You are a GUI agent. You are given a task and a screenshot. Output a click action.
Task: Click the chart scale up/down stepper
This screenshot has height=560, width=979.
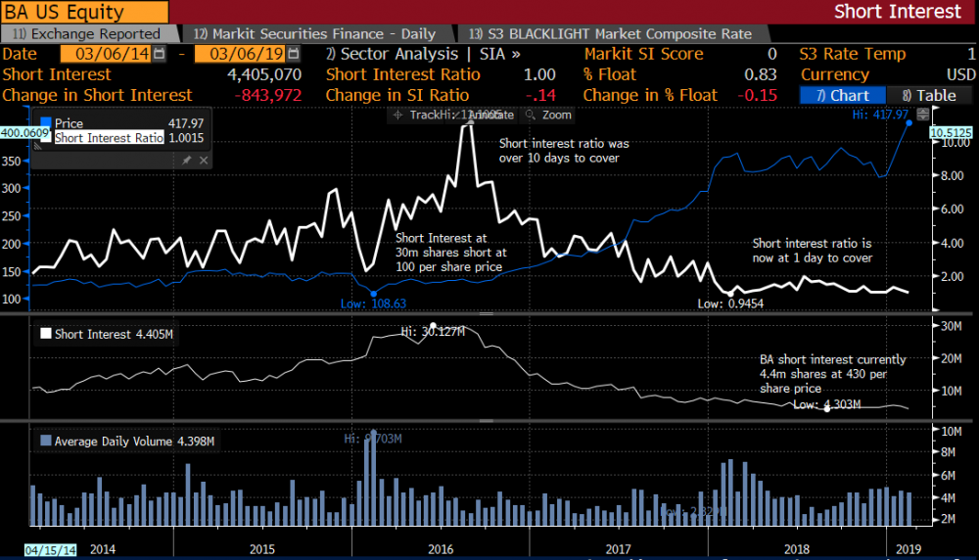[x=923, y=115]
